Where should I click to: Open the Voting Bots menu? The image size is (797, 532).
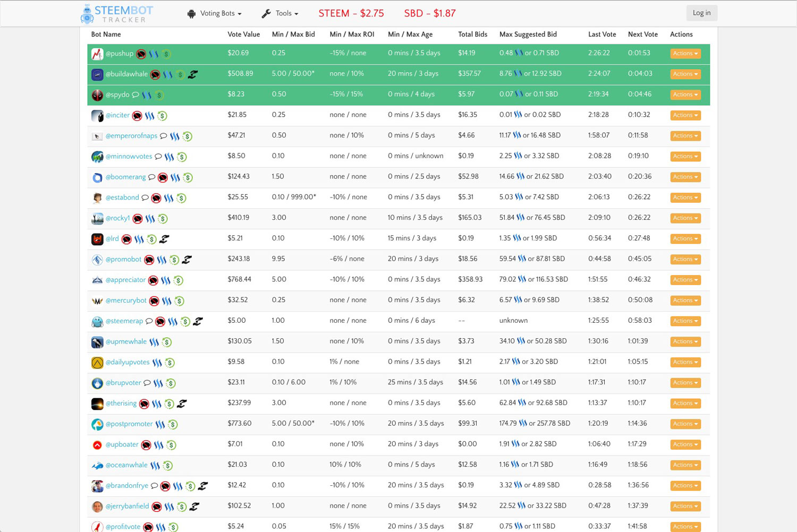click(215, 13)
